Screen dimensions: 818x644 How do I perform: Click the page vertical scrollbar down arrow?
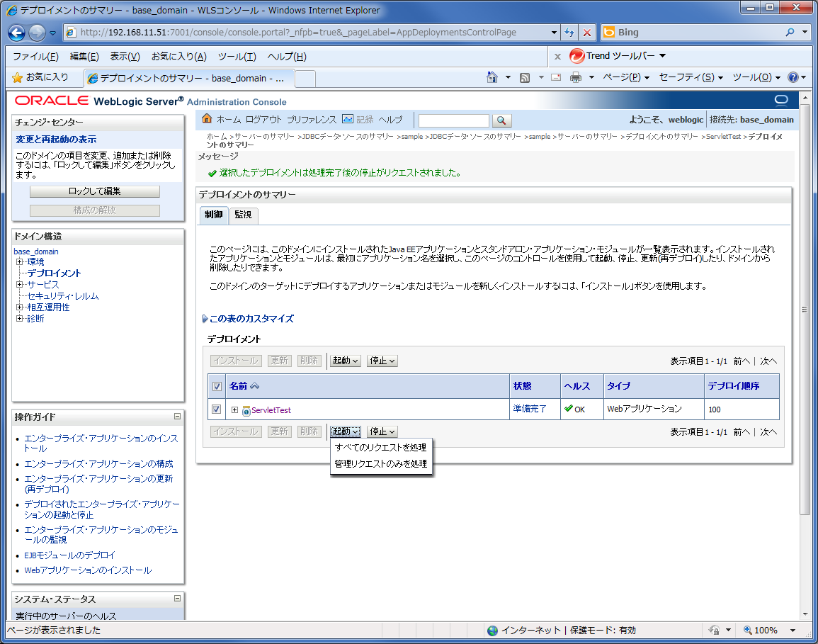point(805,614)
